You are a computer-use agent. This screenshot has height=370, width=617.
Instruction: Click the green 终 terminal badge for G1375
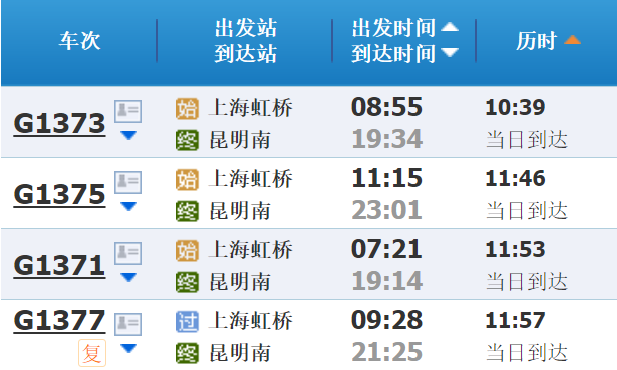tap(187, 211)
